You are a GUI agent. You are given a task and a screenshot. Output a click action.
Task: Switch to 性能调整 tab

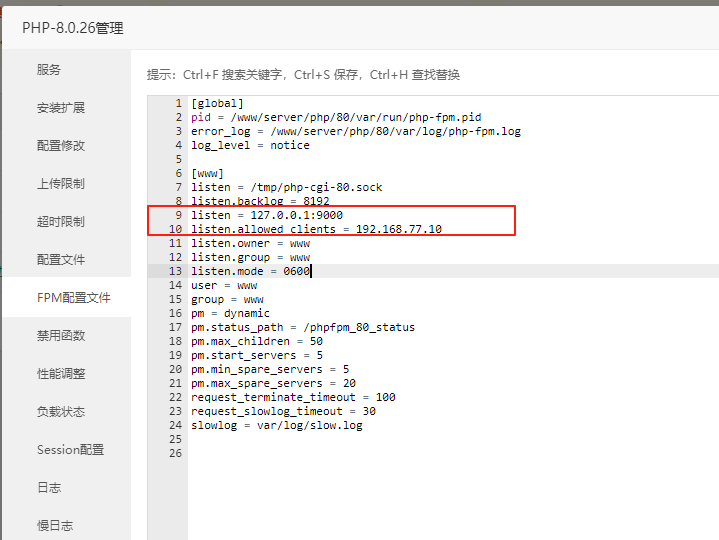[61, 373]
